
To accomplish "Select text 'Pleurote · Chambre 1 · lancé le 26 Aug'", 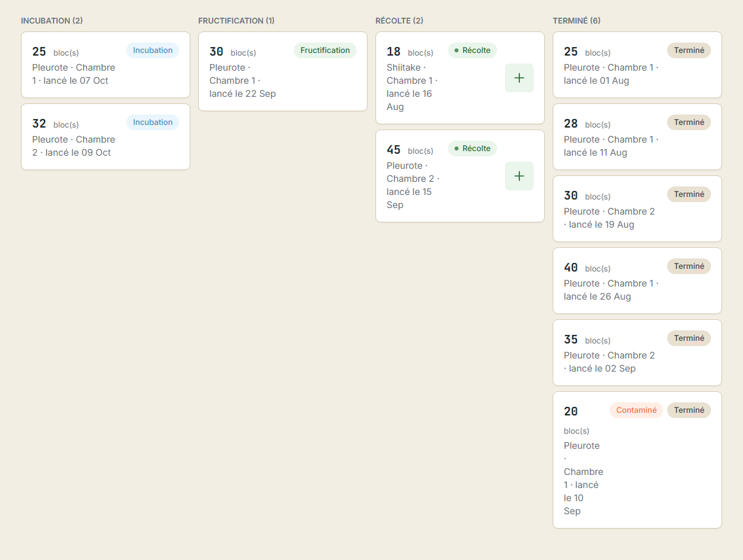I will click(x=612, y=290).
